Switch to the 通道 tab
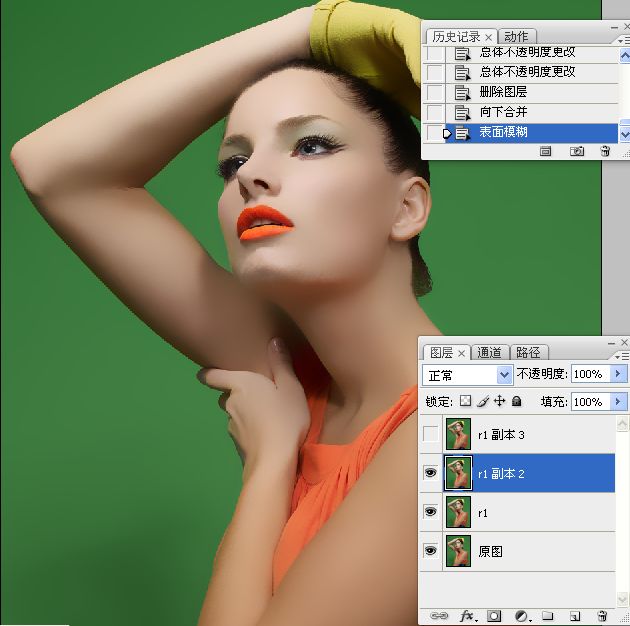Screen dimensions: 630x626 click(489, 353)
